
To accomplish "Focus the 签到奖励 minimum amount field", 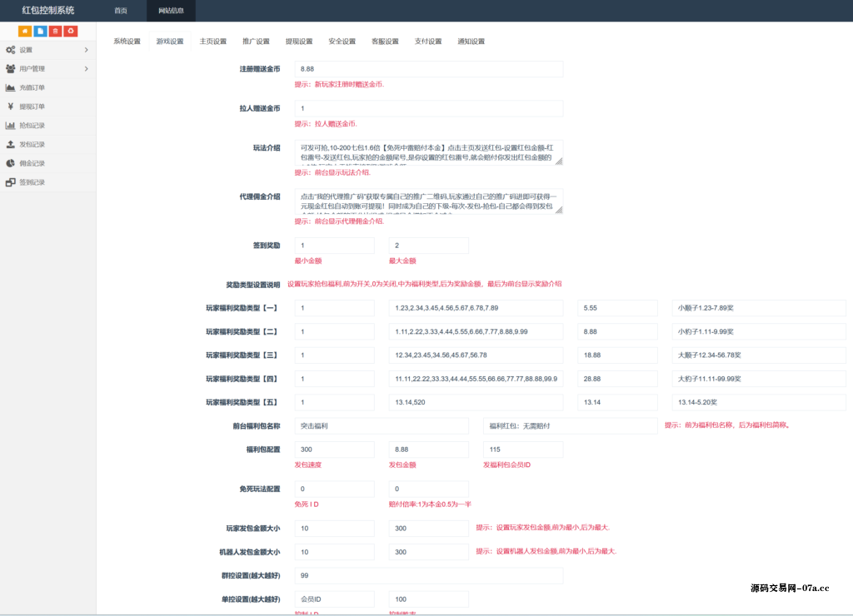I will pyautogui.click(x=335, y=246).
